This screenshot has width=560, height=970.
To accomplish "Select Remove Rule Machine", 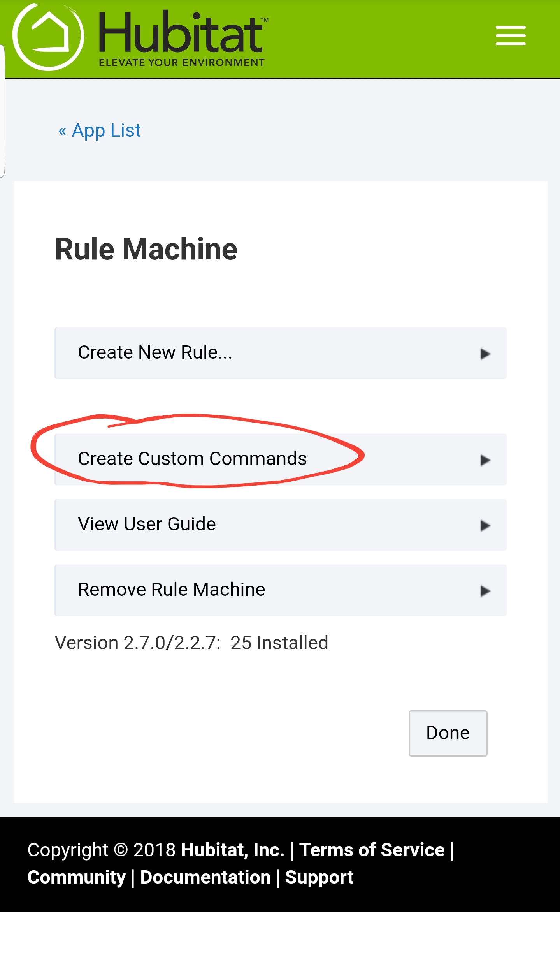I will [x=171, y=590].
